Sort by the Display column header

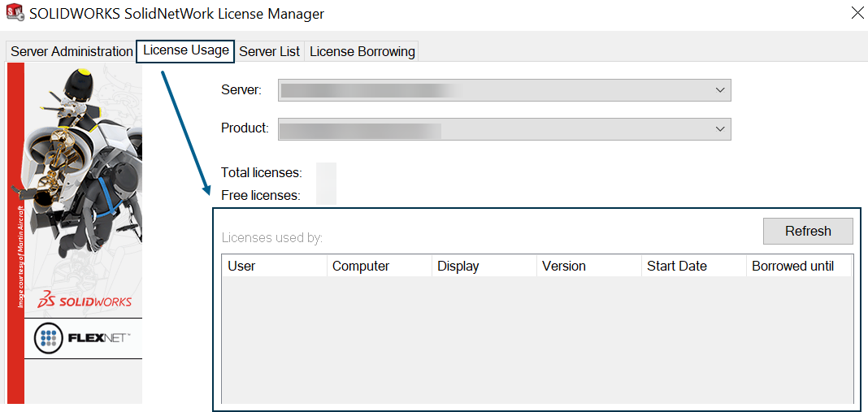tap(484, 266)
